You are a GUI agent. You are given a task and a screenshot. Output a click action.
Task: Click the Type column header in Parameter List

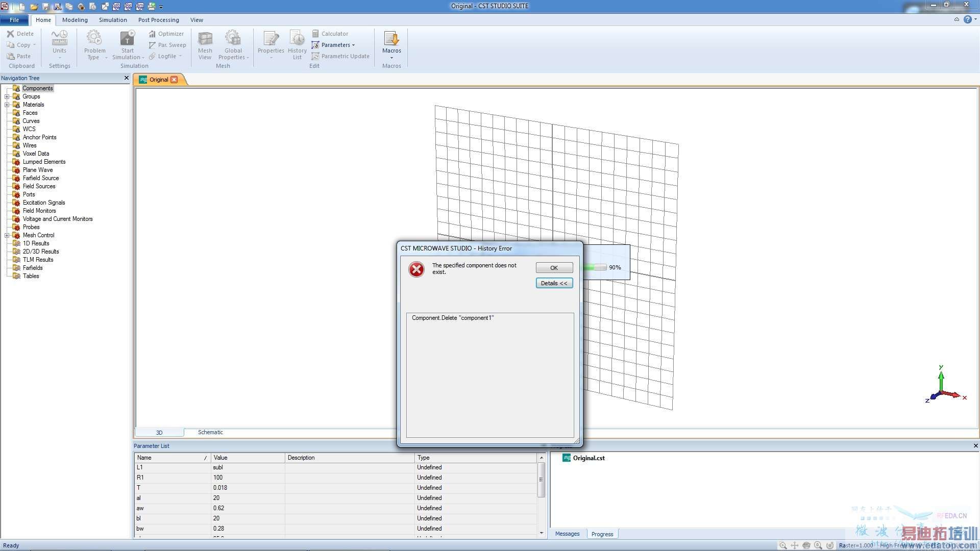(x=476, y=458)
